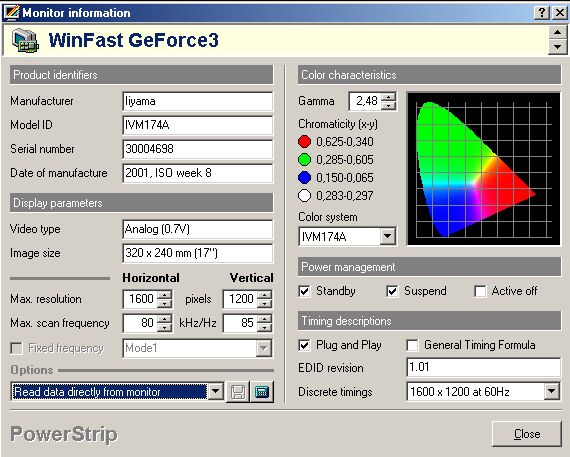Click the disabled Fixed frequency checkbox
570x457 pixels.
[16, 348]
